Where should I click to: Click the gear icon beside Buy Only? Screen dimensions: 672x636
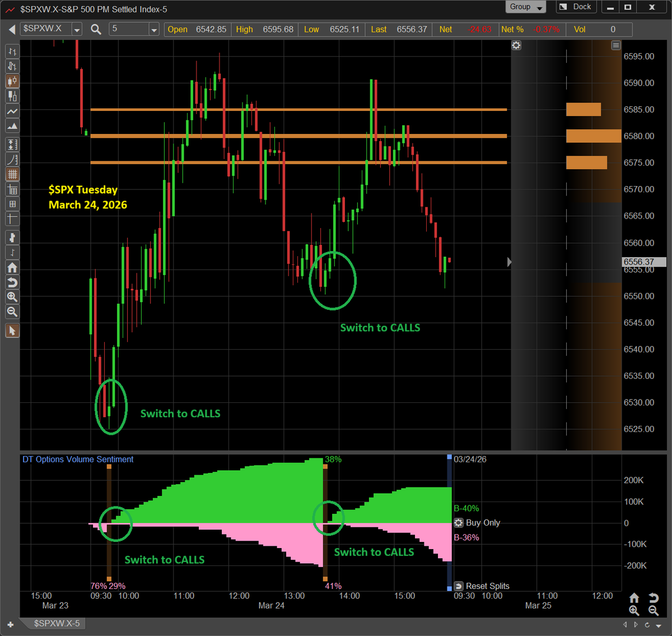459,523
